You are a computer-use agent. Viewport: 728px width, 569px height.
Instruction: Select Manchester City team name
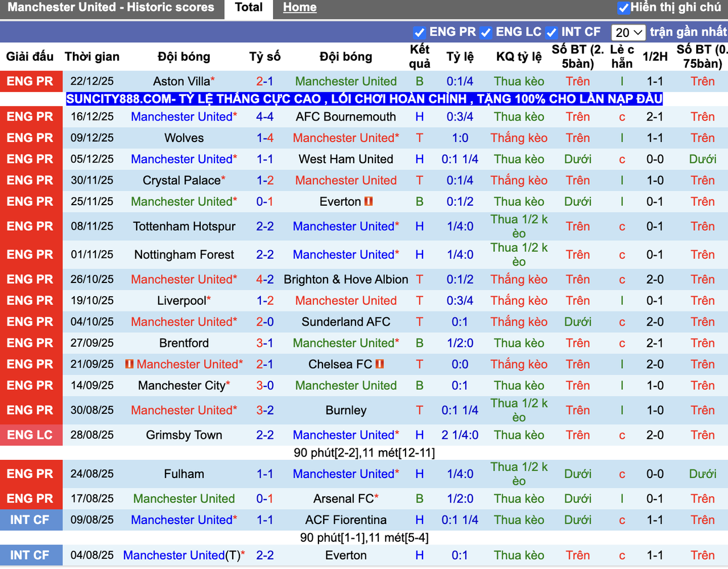tap(181, 385)
